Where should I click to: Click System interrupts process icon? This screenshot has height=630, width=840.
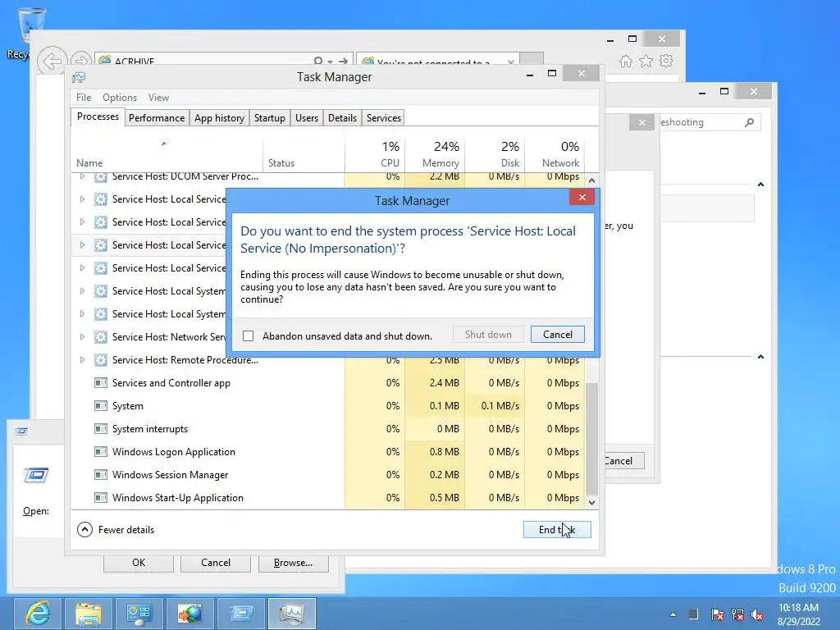101,428
